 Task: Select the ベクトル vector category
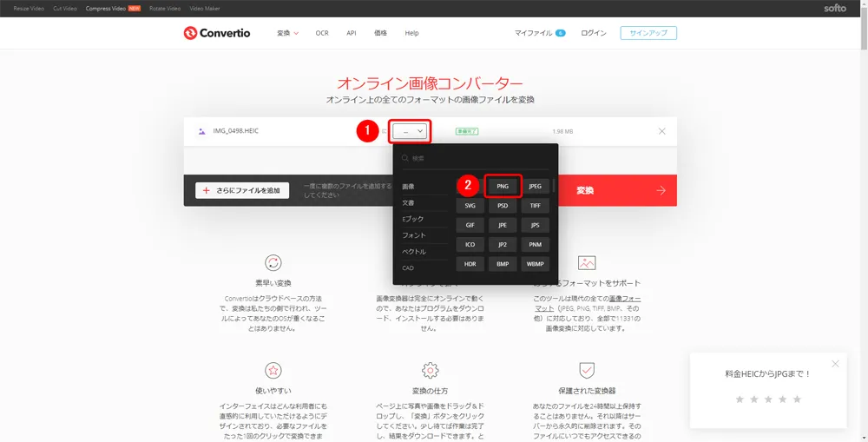[x=413, y=252]
